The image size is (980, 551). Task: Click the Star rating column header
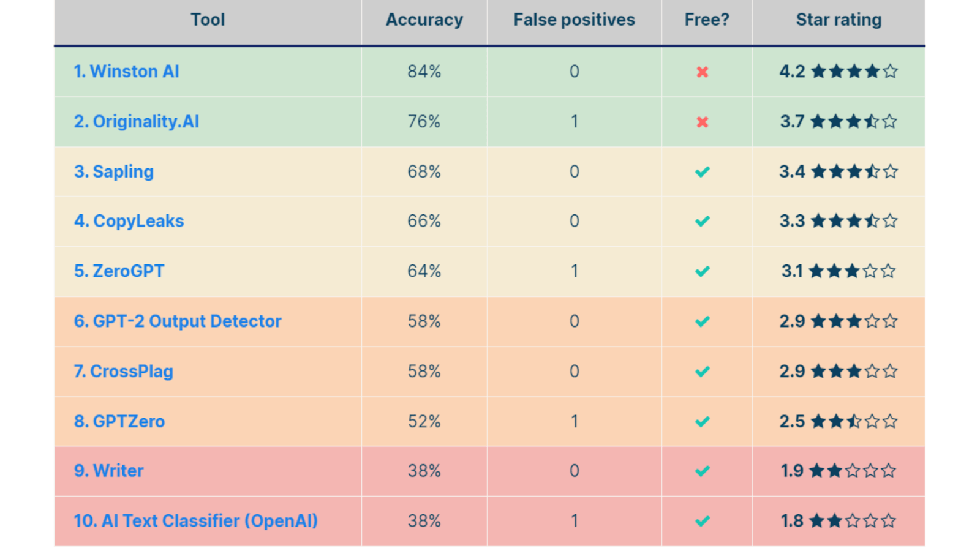click(839, 20)
